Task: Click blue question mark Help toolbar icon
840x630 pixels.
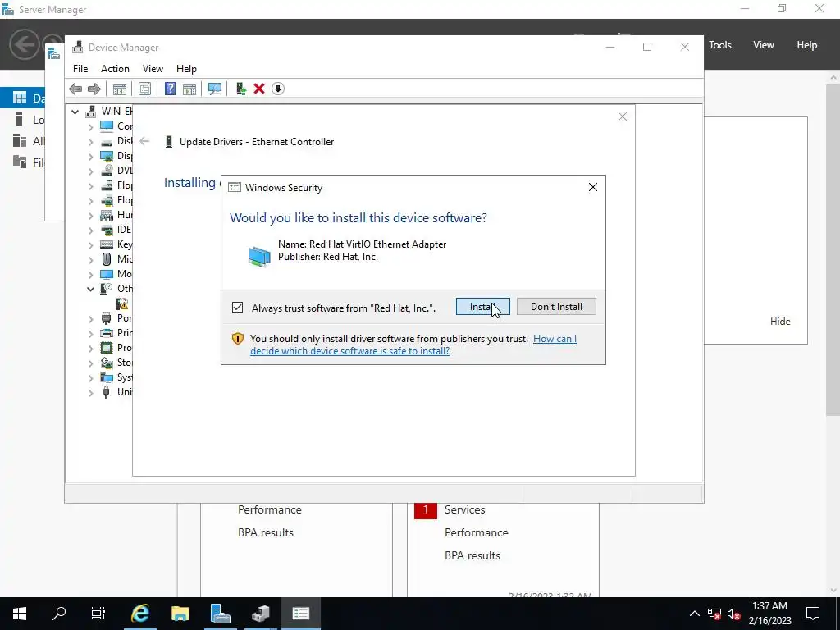Action: (170, 89)
